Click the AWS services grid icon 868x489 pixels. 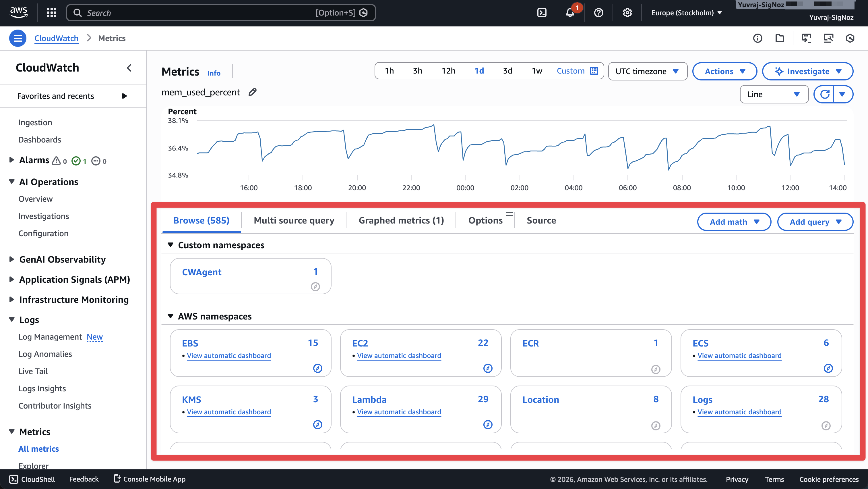[51, 12]
